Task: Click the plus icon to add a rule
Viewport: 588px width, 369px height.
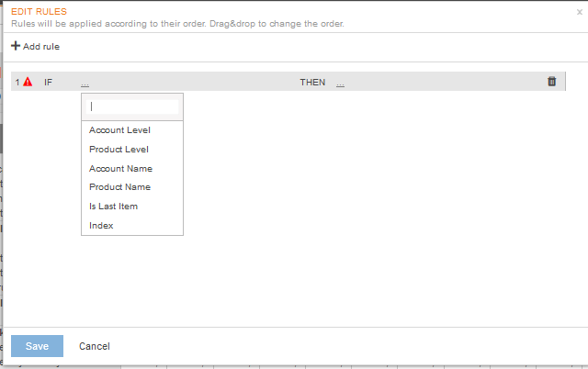Action: tap(16, 46)
